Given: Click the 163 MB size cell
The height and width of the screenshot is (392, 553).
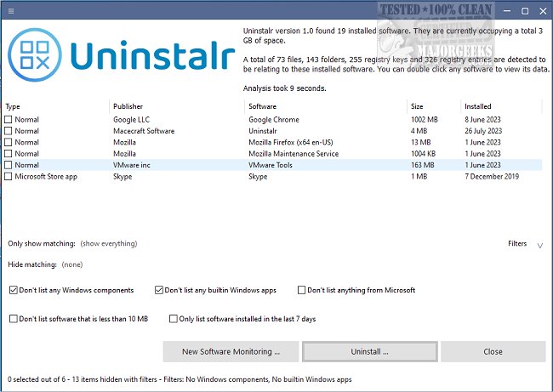Looking at the screenshot, I should coord(423,165).
